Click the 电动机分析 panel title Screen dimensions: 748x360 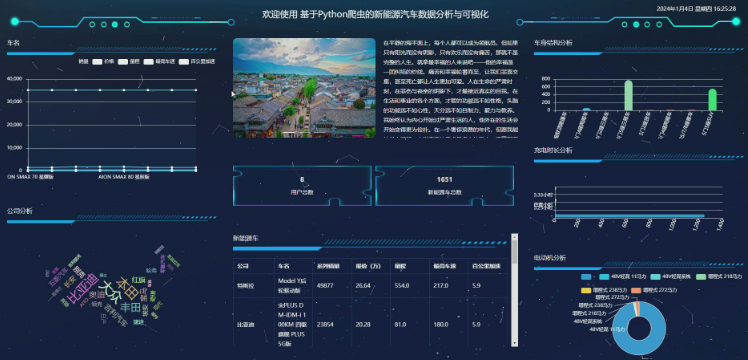click(x=550, y=258)
